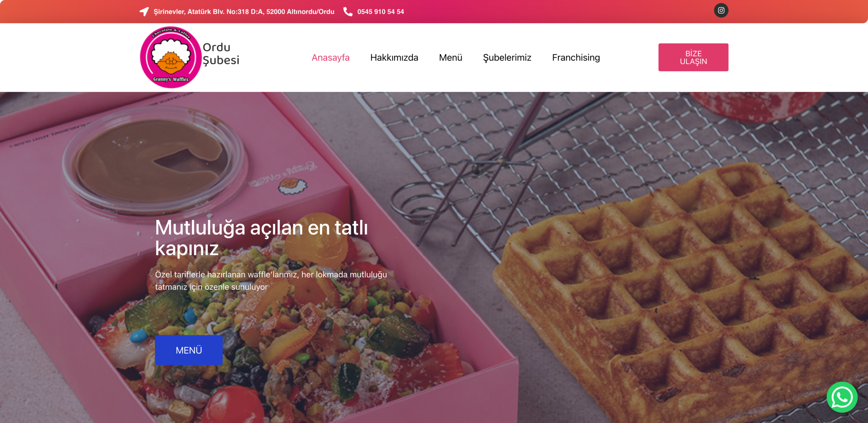Click the location arrow icon beside address
This screenshot has width=868, height=423.
[x=144, y=12]
